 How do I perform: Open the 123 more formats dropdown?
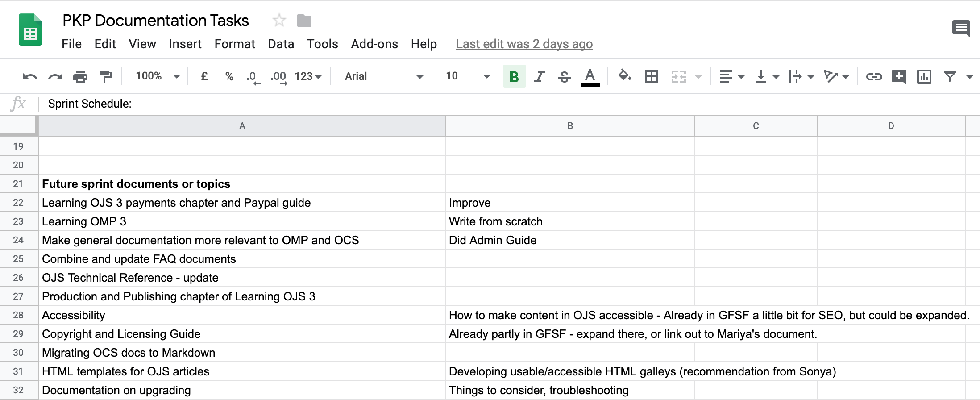click(x=308, y=76)
